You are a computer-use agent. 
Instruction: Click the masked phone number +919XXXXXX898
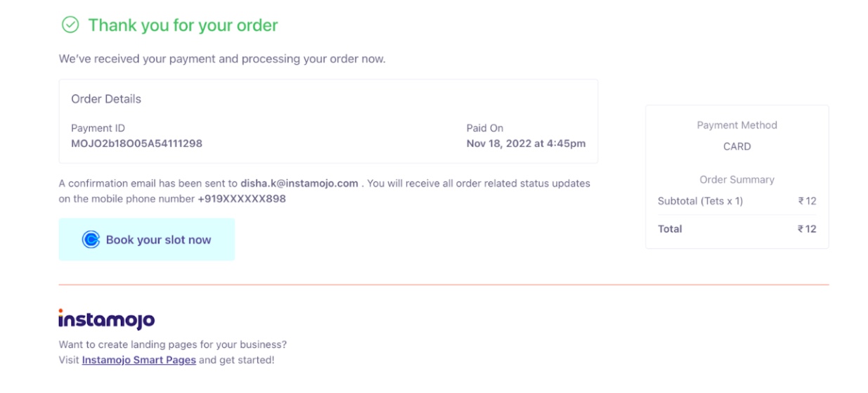pyautogui.click(x=242, y=199)
